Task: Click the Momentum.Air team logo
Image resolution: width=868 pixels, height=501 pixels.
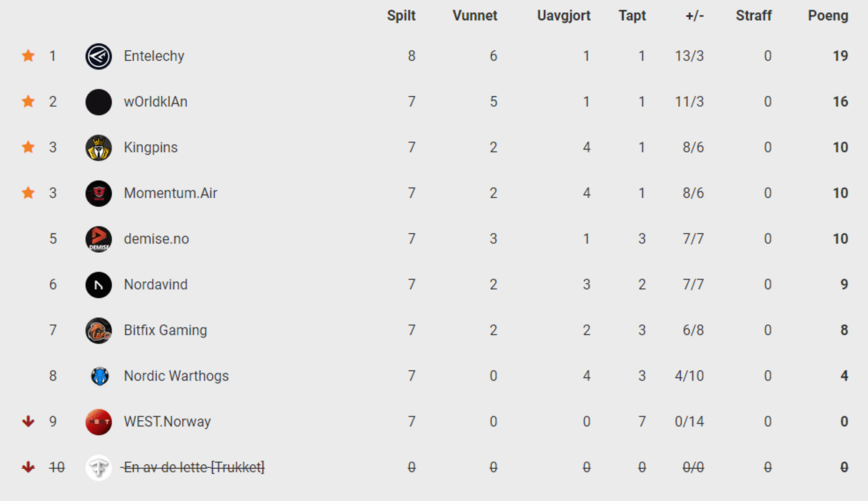Action: [x=99, y=193]
